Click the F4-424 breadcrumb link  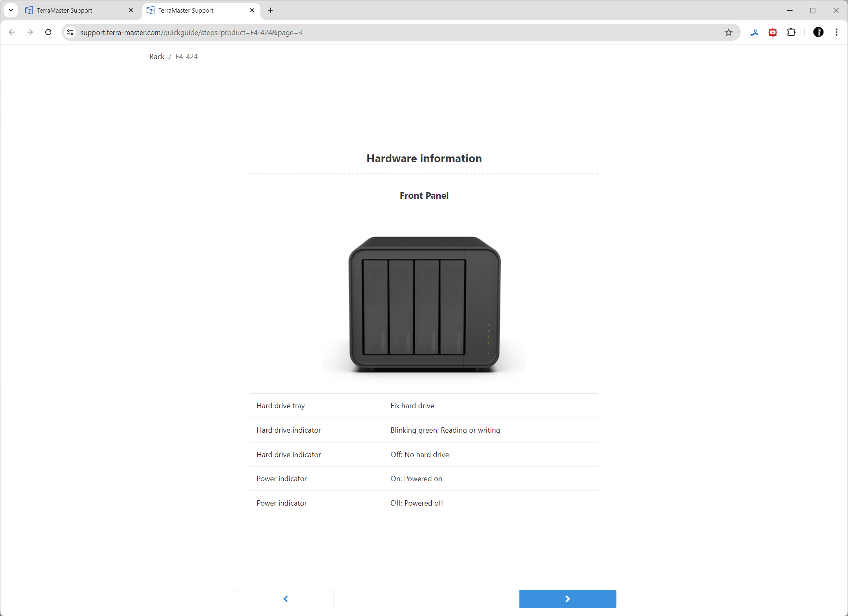[x=187, y=57]
